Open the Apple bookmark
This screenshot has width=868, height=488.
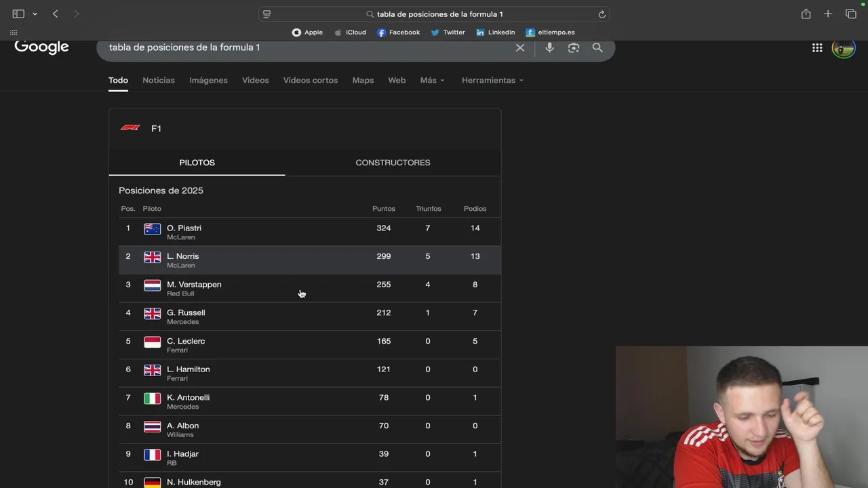pos(307,32)
